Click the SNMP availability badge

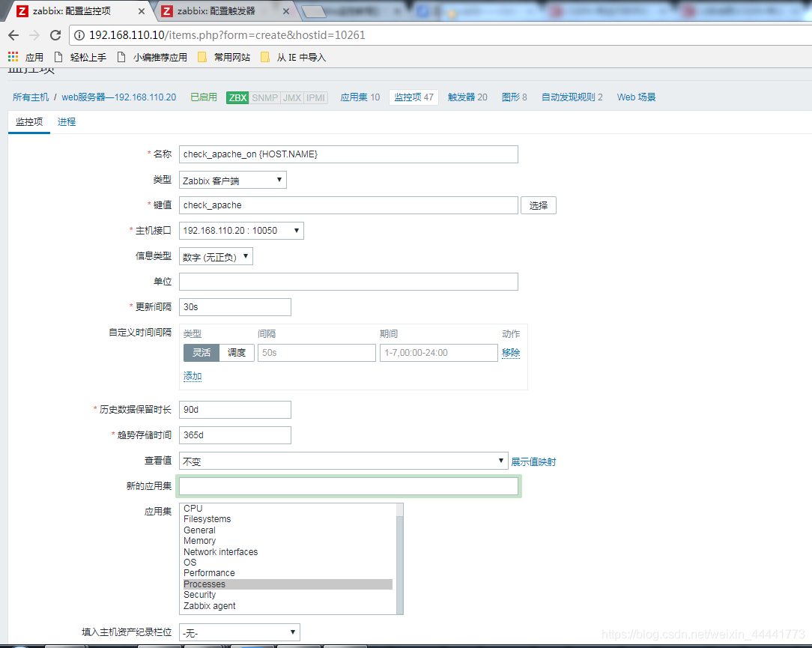tap(264, 97)
